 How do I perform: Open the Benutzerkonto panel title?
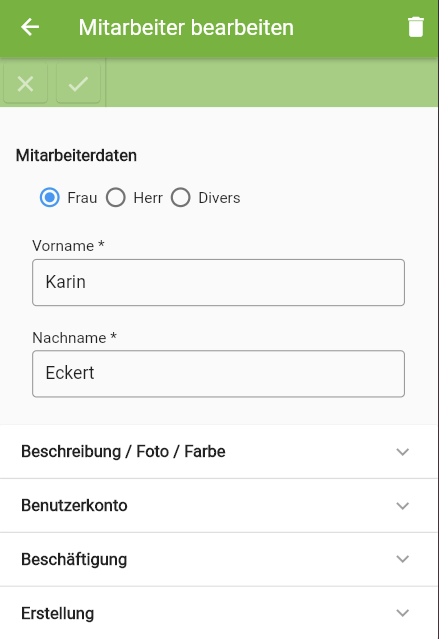pyautogui.click(x=74, y=505)
